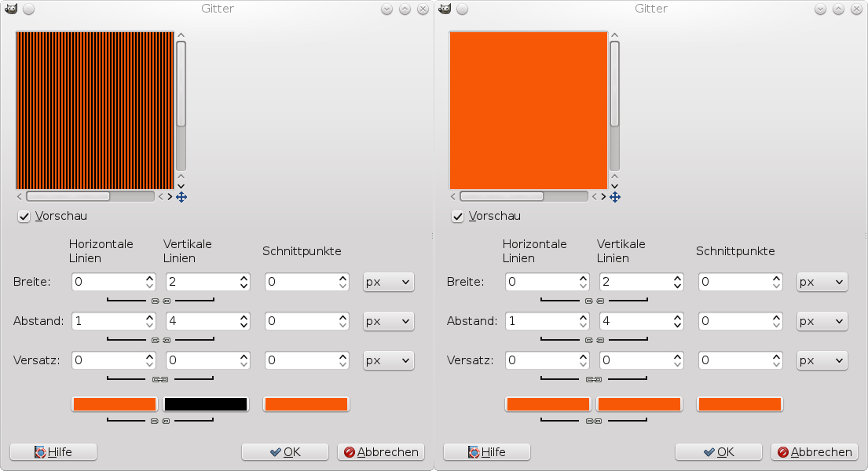Viewport: 868px width, 471px height.
Task: Toggle Abstand chain link in left Gitter dialog
Action: click(160, 340)
